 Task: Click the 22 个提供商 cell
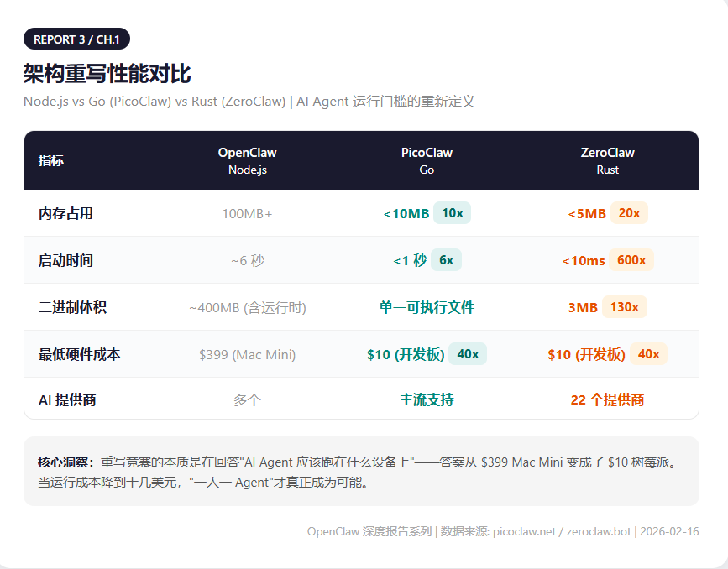coord(607,400)
